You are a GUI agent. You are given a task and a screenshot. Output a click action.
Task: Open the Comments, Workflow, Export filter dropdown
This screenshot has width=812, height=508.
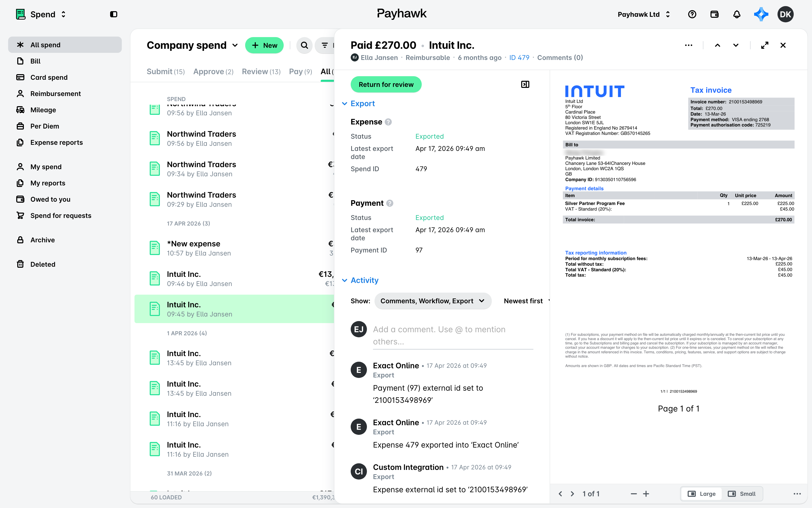pos(432,301)
